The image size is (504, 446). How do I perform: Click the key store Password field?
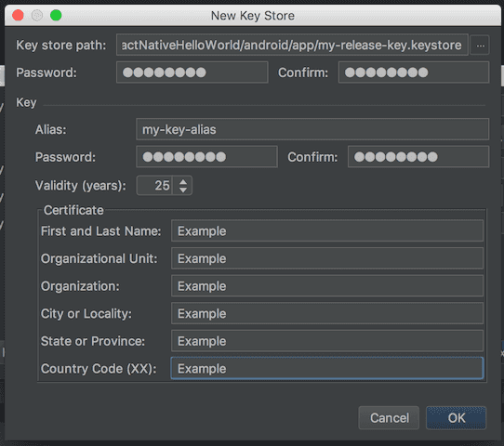192,72
